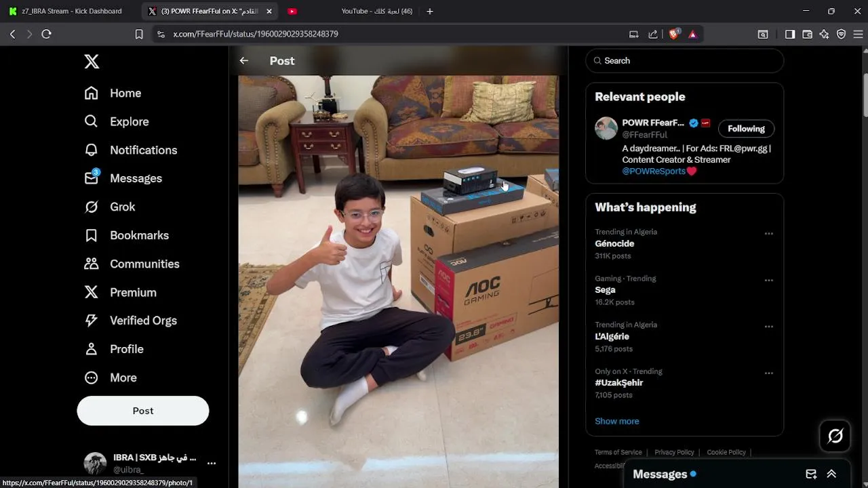Open the @POWReSports mention link
The width and height of the screenshot is (868, 488).
click(x=654, y=171)
